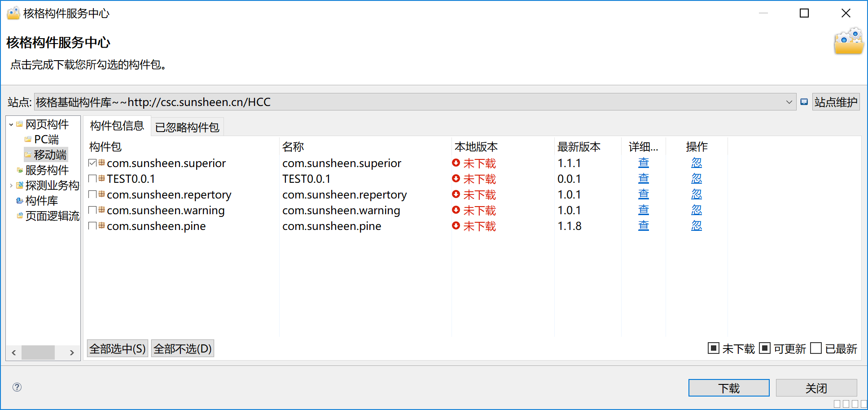
Task: Switch to the 已忽略构件包 tab
Action: [187, 127]
